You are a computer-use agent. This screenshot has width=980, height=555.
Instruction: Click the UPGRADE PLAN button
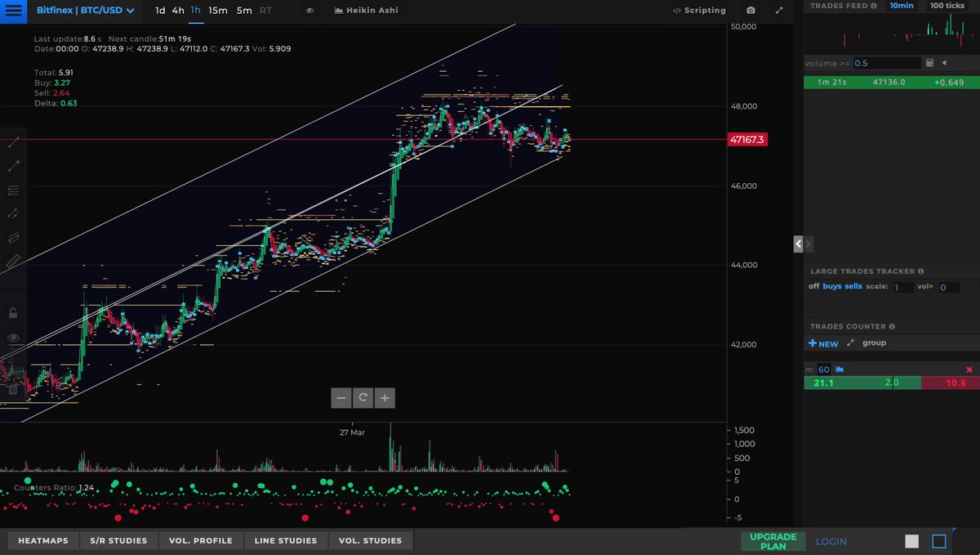[x=773, y=541]
